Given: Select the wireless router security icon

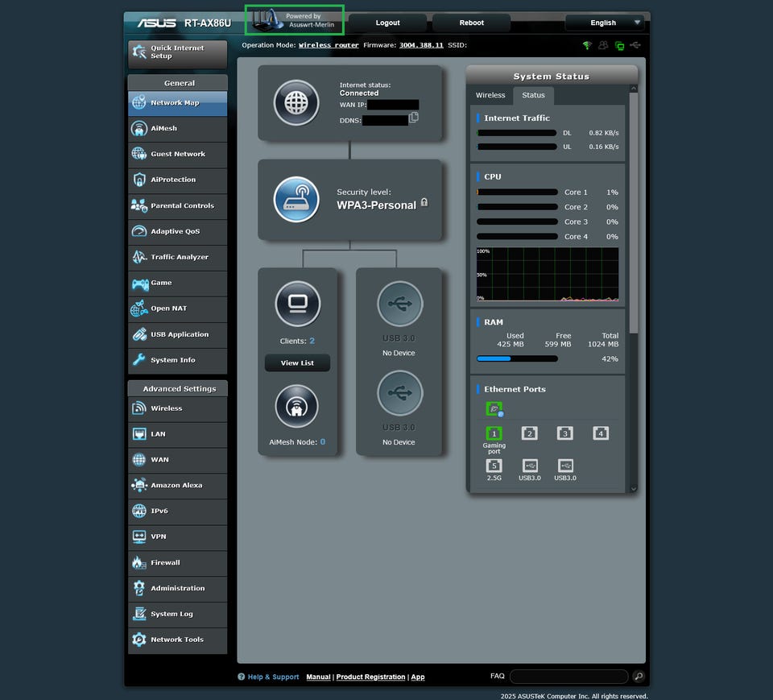Looking at the screenshot, I should [x=296, y=199].
